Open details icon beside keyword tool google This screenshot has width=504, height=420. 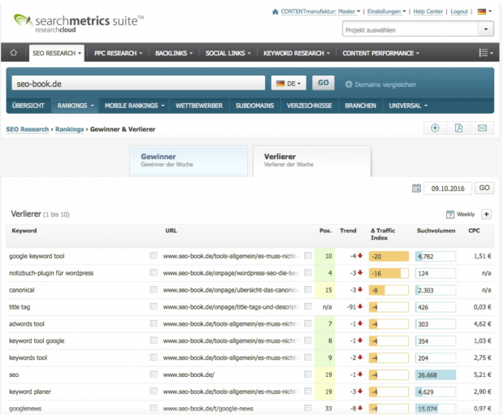154,340
